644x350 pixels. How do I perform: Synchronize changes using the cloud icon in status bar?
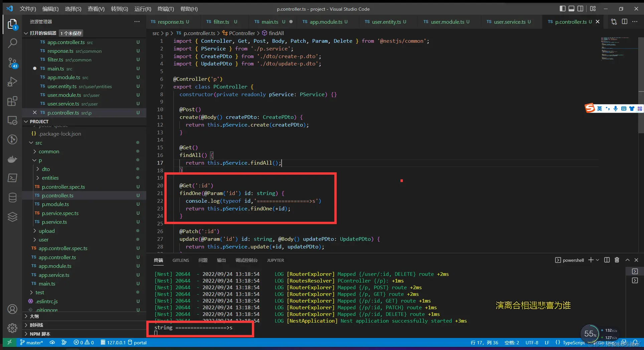point(52,342)
